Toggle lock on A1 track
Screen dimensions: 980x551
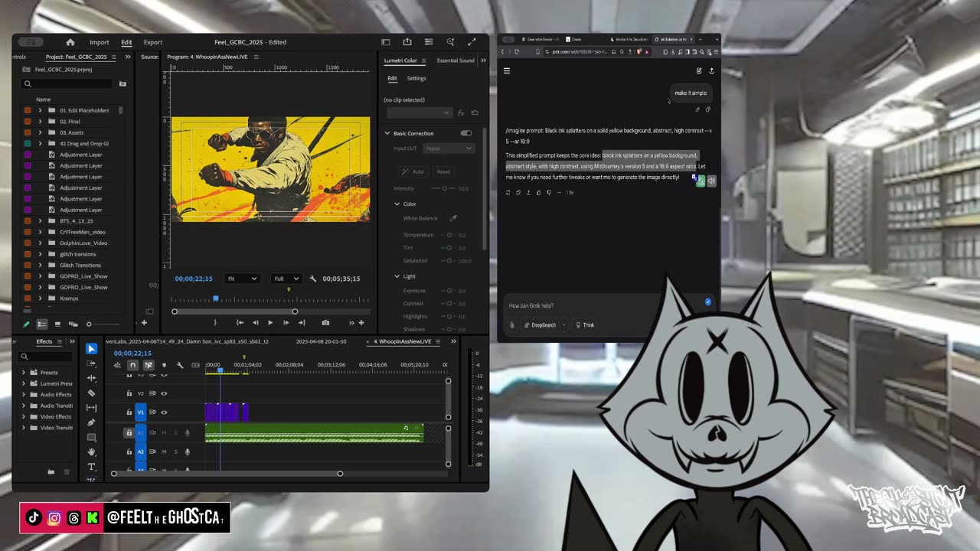(x=129, y=433)
